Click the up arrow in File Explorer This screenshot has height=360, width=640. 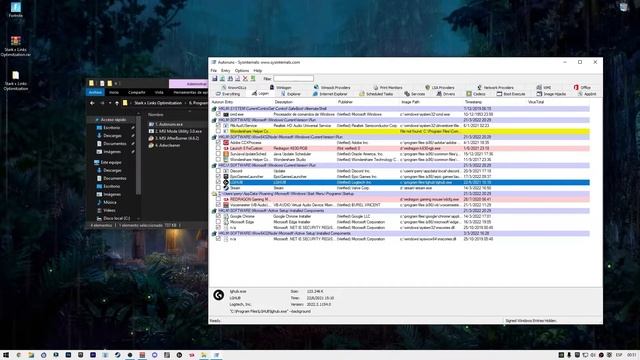(x=117, y=103)
